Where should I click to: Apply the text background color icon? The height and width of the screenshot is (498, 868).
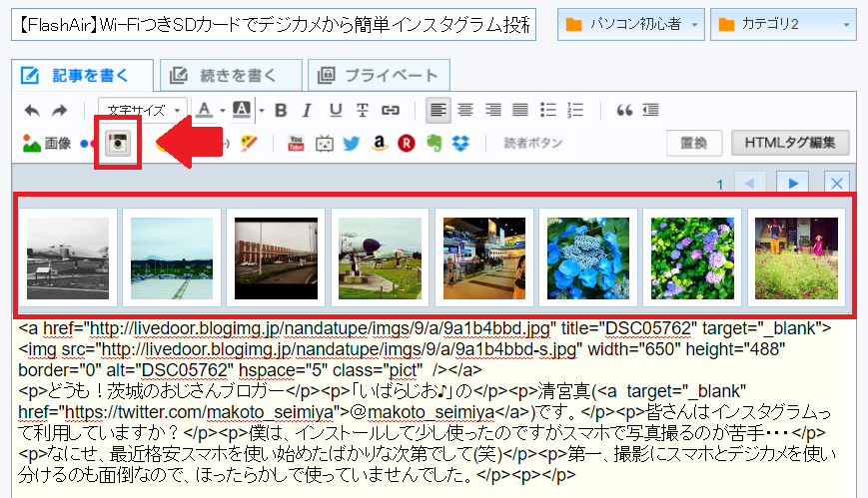242,110
